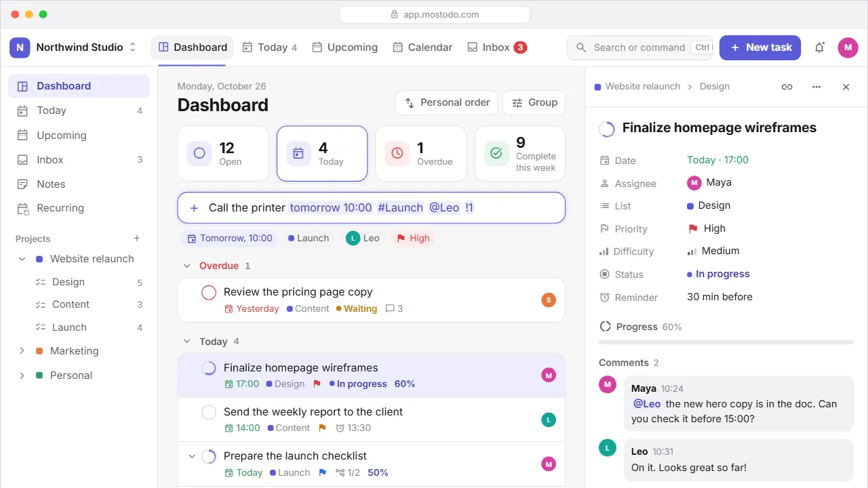Viewport: 868px width, 488px height.
Task: Check off Send the weekly report task
Action: tap(209, 412)
